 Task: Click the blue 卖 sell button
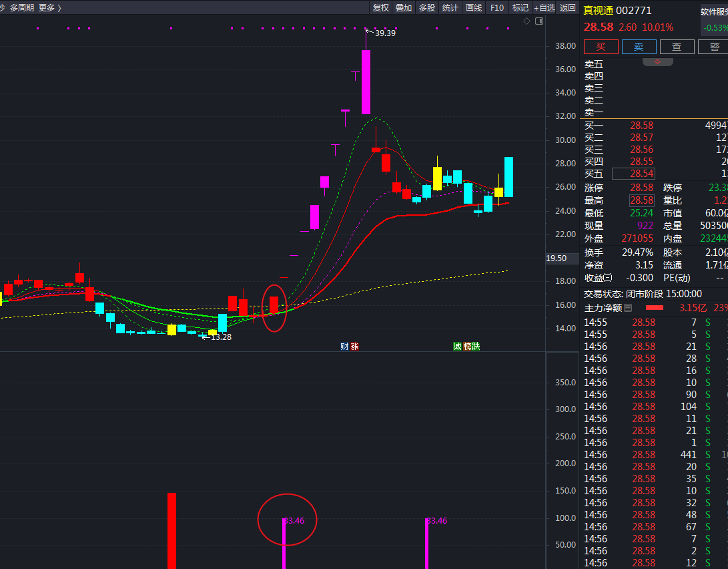[639, 47]
